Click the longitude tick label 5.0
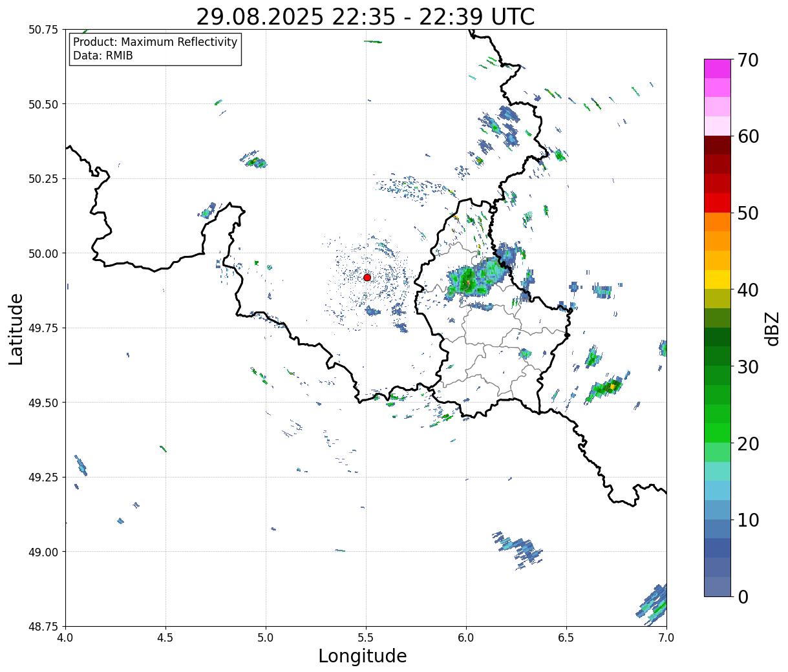Viewport: 788px width, 672px height. pyautogui.click(x=266, y=638)
